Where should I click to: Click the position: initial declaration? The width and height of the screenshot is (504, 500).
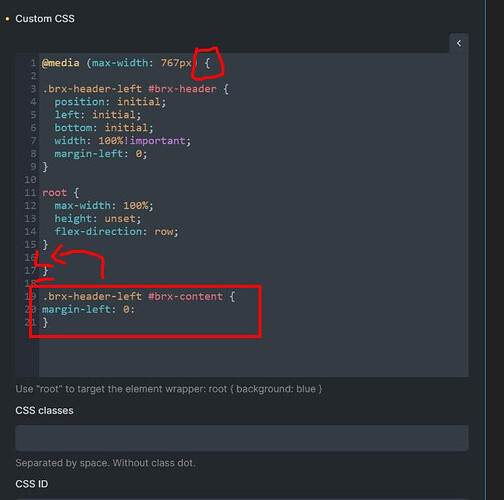point(110,102)
